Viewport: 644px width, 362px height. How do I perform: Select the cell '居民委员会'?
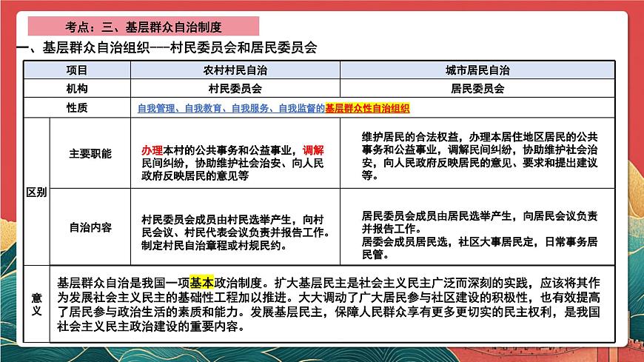[x=477, y=88]
